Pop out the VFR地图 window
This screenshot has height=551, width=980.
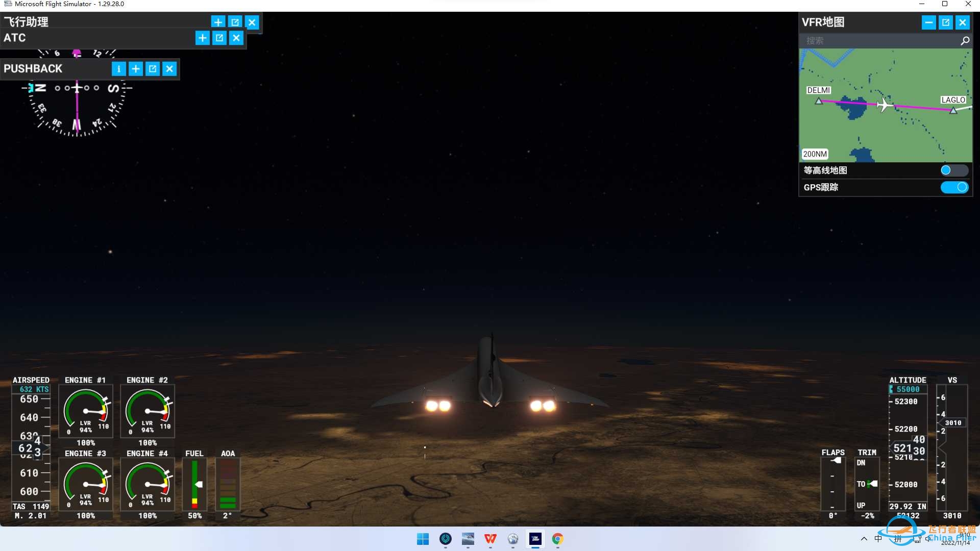point(945,22)
